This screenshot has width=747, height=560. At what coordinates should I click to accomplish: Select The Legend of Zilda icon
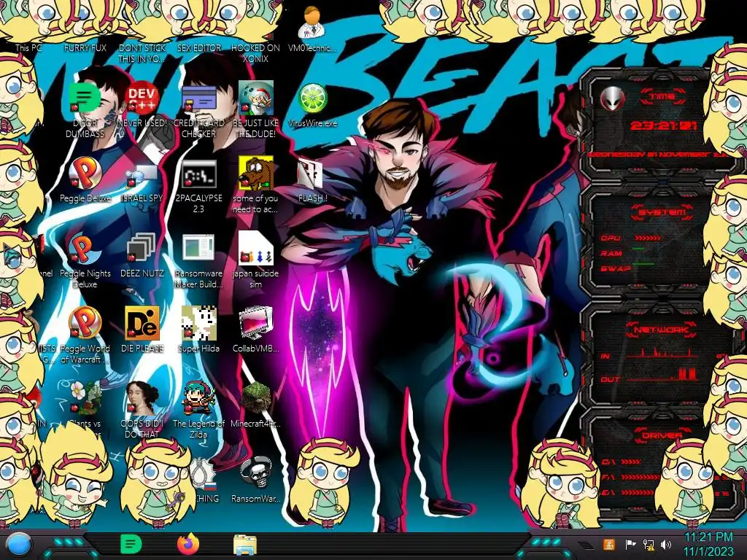pyautogui.click(x=198, y=398)
